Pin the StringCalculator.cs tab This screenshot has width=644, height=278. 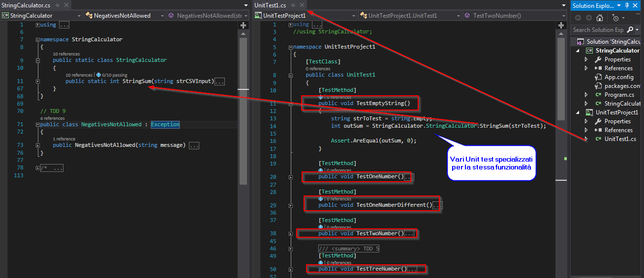57,5
